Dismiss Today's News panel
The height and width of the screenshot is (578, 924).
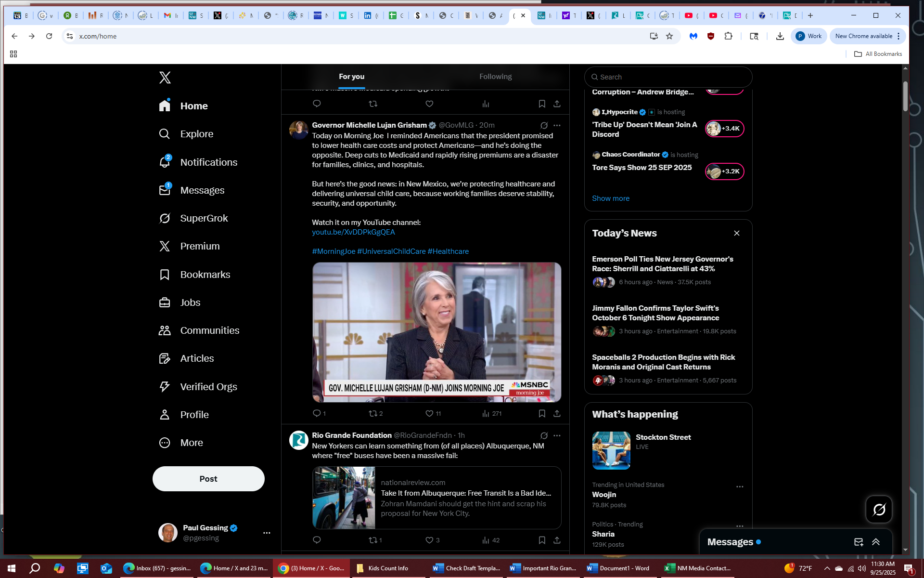736,233
